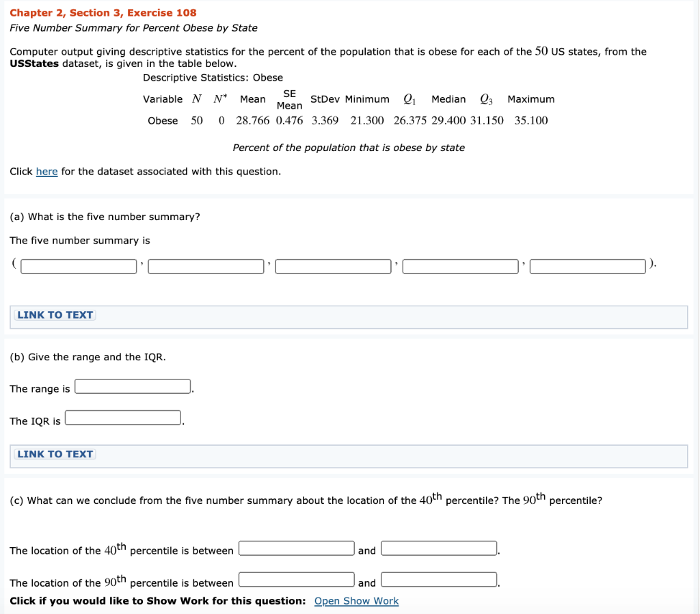Viewport: 700px width, 614px height.
Task: Click the fourth answer field in part (a)
Action: [x=460, y=266]
